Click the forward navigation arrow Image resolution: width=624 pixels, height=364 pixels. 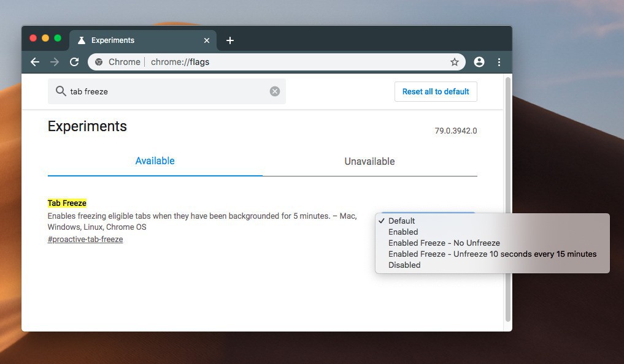pyautogui.click(x=55, y=62)
